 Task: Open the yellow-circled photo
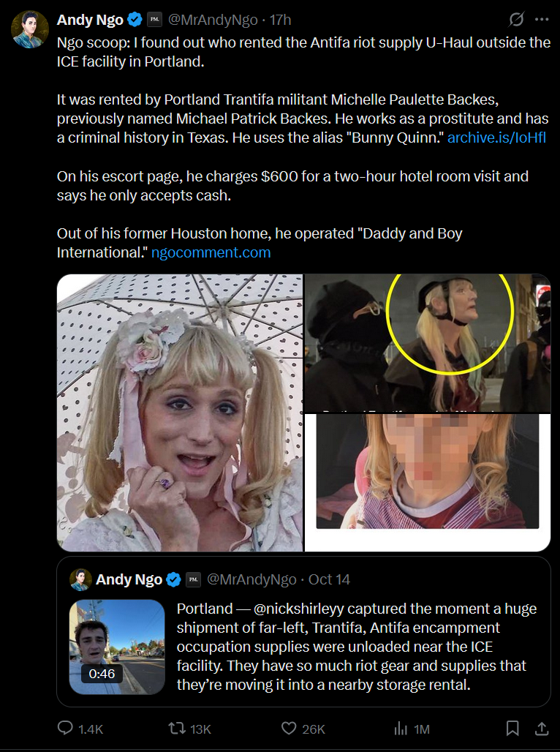click(x=428, y=343)
